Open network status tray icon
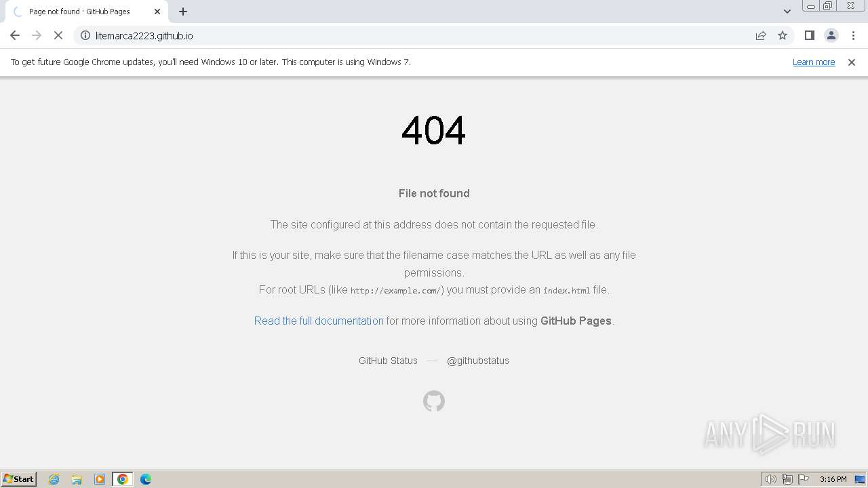 pyautogui.click(x=787, y=479)
